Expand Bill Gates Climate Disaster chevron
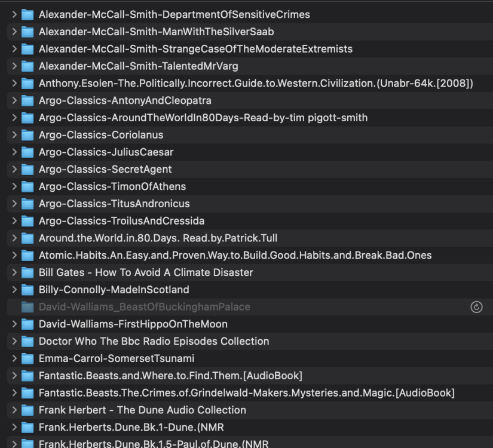493x448 pixels. [x=14, y=272]
